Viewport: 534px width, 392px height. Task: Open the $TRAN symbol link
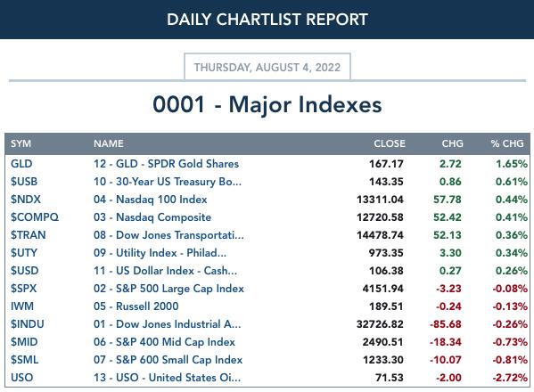pos(28,235)
